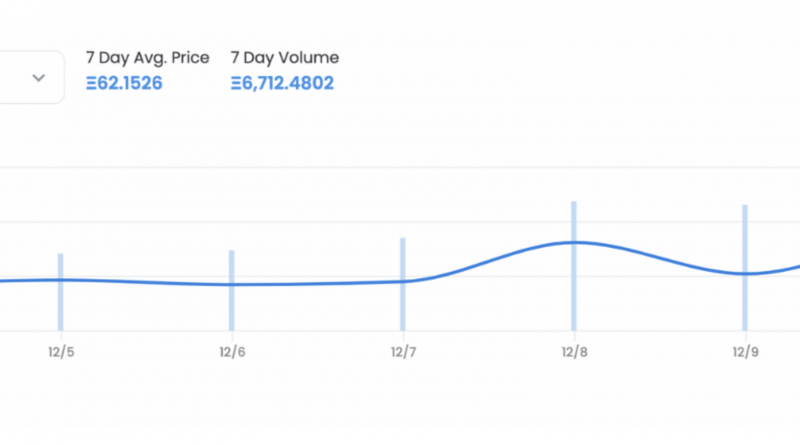Select the 12/6 date axis label
This screenshot has width=800, height=445.
232,351
